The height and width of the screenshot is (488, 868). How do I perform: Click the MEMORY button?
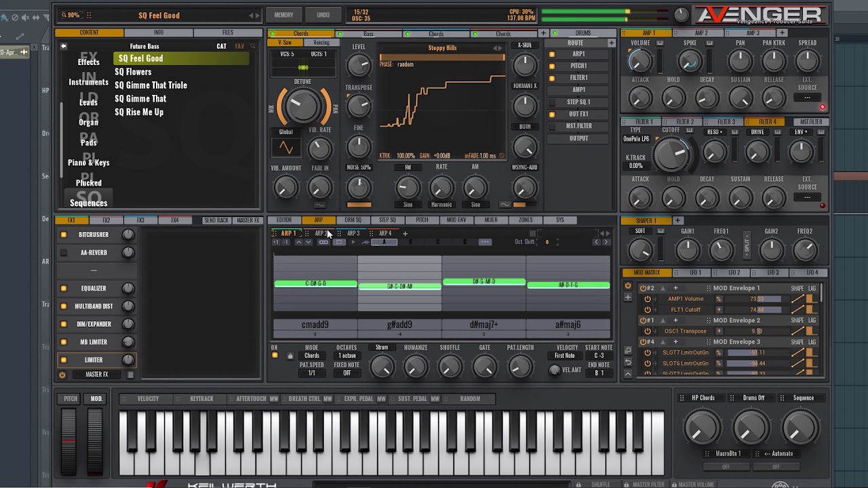coord(284,15)
